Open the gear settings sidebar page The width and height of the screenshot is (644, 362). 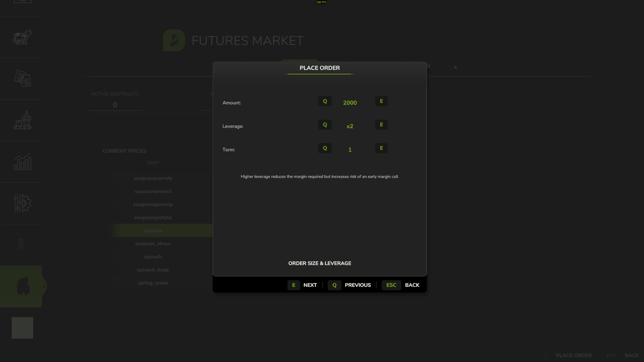click(x=22, y=203)
